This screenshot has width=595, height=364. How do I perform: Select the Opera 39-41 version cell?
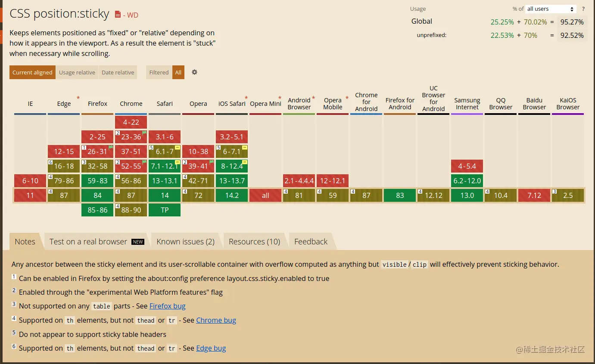coord(198,166)
